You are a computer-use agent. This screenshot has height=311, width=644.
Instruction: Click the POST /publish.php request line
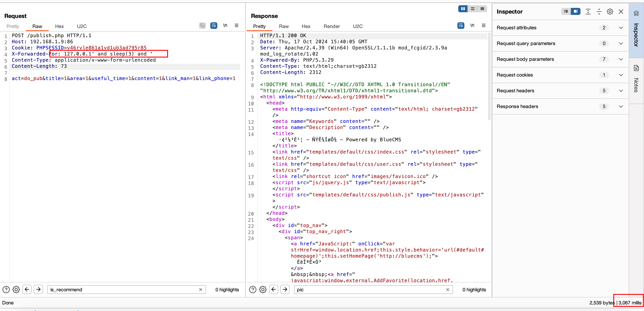coord(51,35)
